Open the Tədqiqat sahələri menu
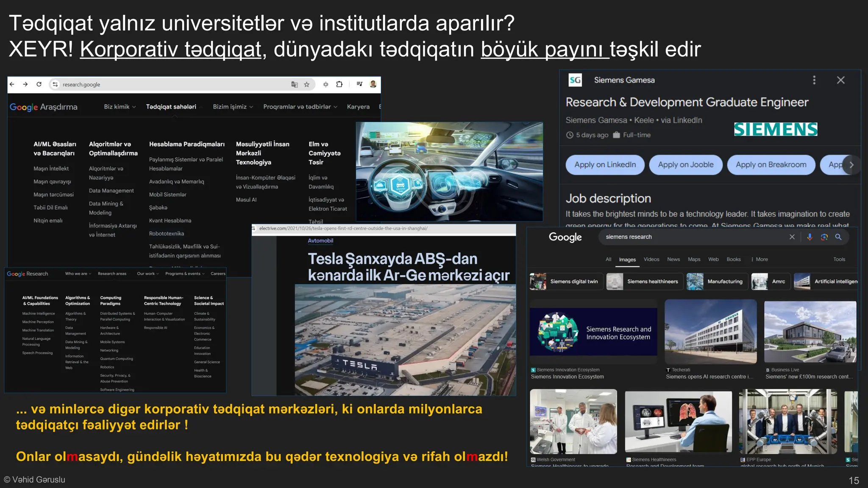This screenshot has height=488, width=868. point(171,107)
